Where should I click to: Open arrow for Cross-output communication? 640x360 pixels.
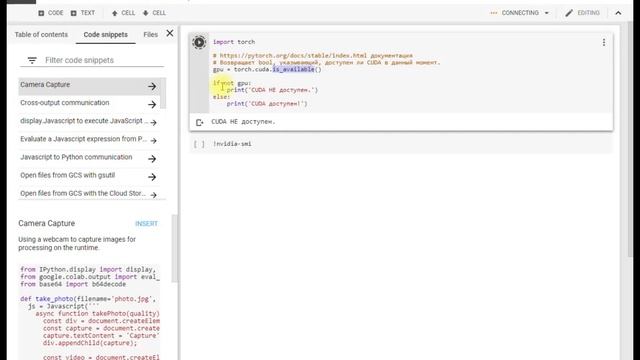pos(152,104)
